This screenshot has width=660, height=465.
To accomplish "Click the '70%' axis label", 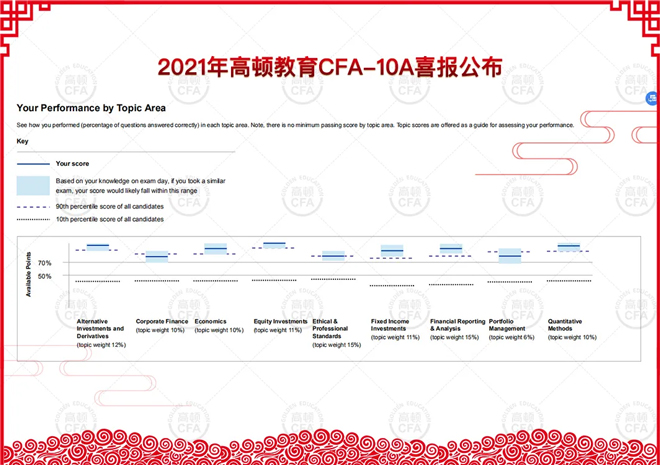I will pos(45,263).
